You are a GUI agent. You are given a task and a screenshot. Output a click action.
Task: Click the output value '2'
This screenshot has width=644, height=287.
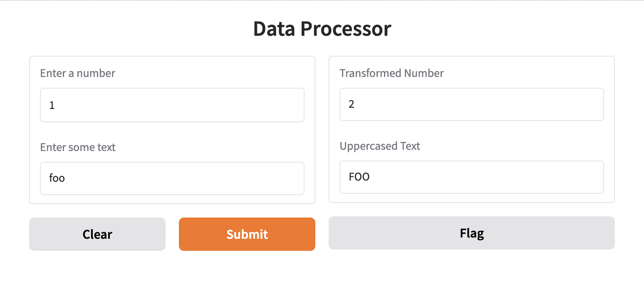click(352, 104)
